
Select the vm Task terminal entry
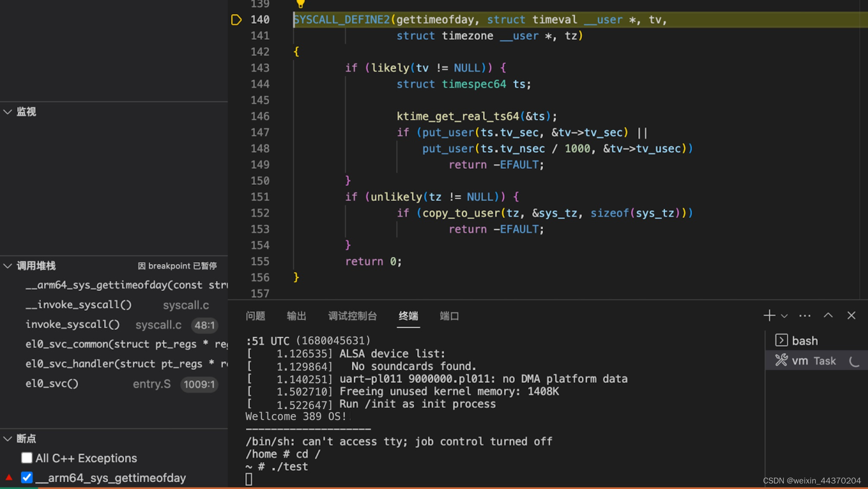tap(816, 361)
